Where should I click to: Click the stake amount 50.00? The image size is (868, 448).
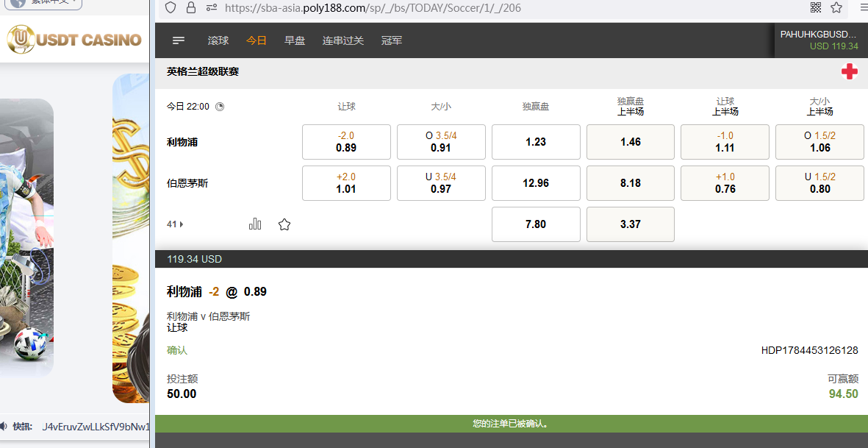[182, 394]
